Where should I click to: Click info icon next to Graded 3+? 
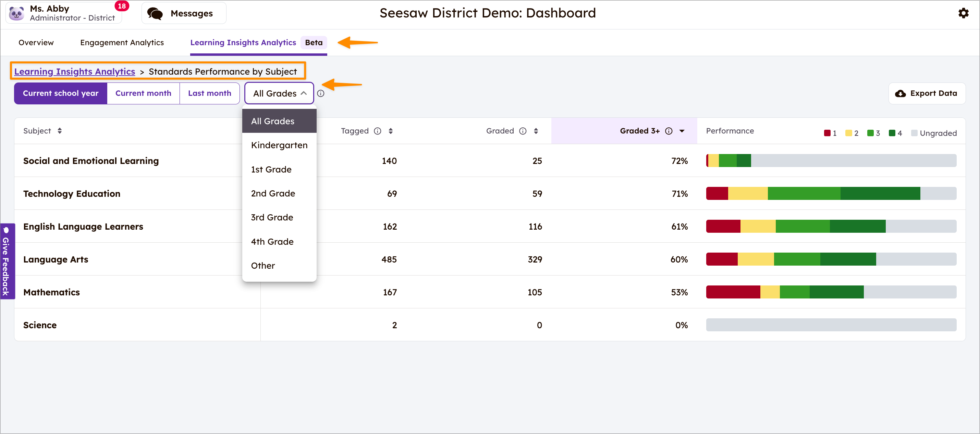click(669, 131)
